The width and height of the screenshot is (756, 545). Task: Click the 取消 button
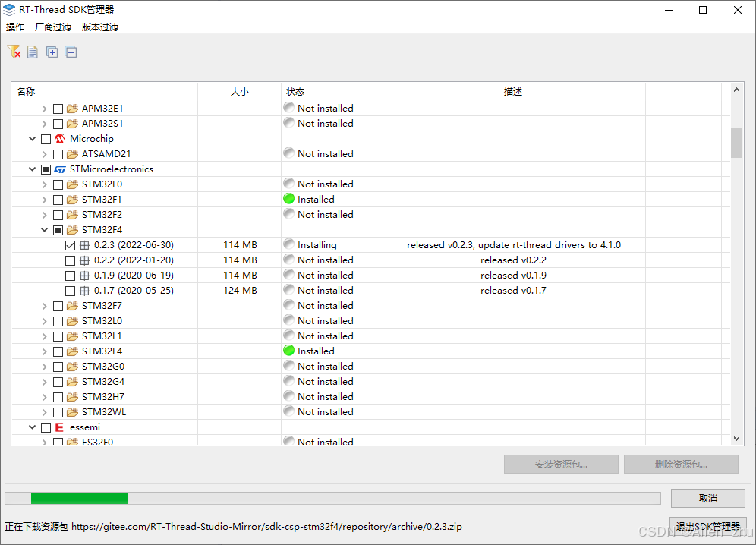tap(707, 498)
